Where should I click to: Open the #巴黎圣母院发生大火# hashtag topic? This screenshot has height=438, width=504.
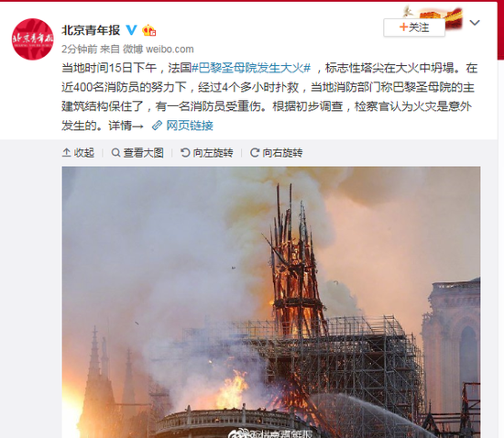251,68
